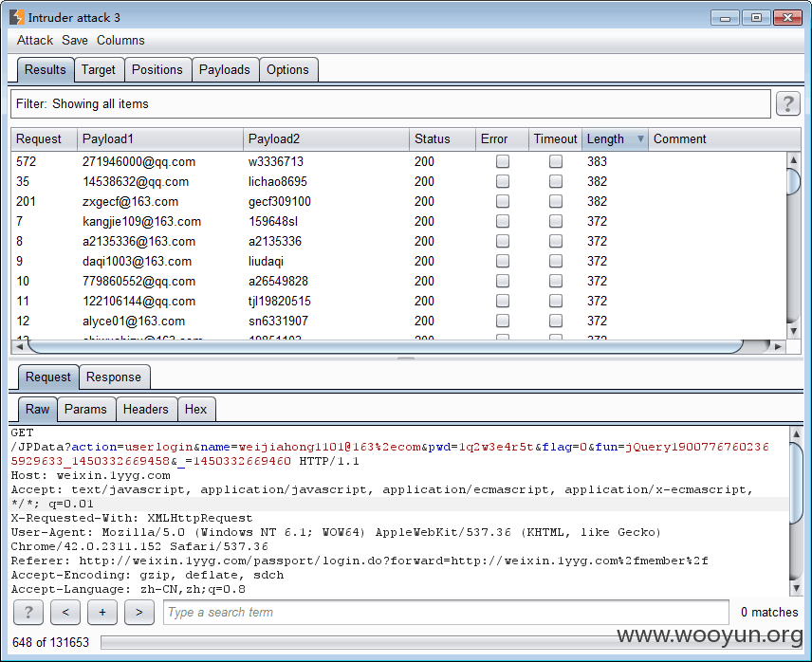Click the Length column sort arrow
This screenshot has width=812, height=662.
click(x=640, y=138)
